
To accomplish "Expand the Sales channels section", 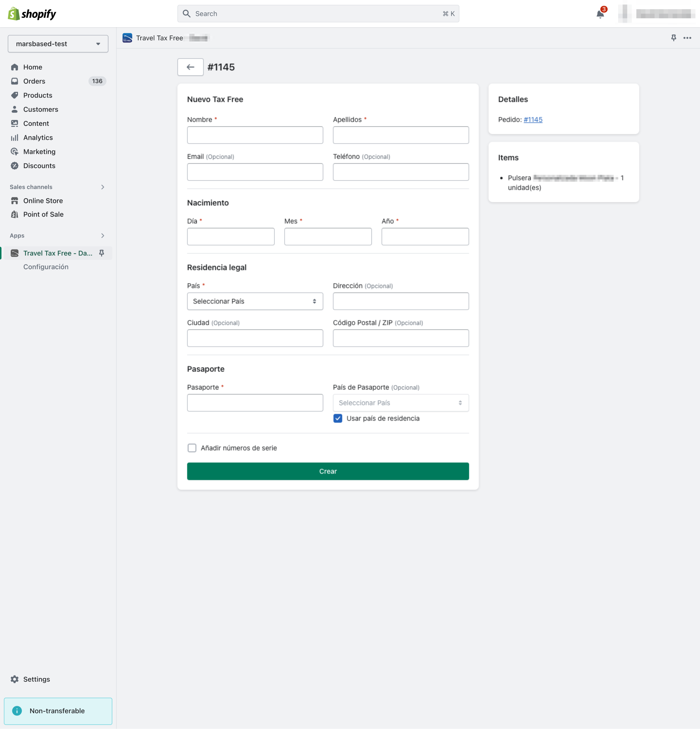I will pos(102,187).
